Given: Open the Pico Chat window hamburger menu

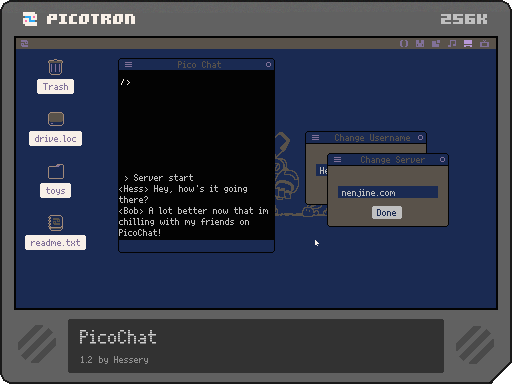Looking at the screenshot, I should [128, 65].
